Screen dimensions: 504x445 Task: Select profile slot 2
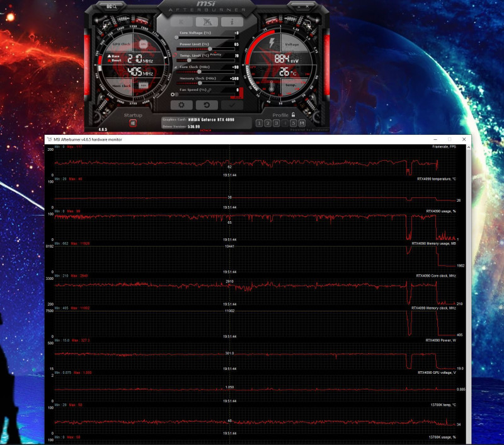(267, 123)
